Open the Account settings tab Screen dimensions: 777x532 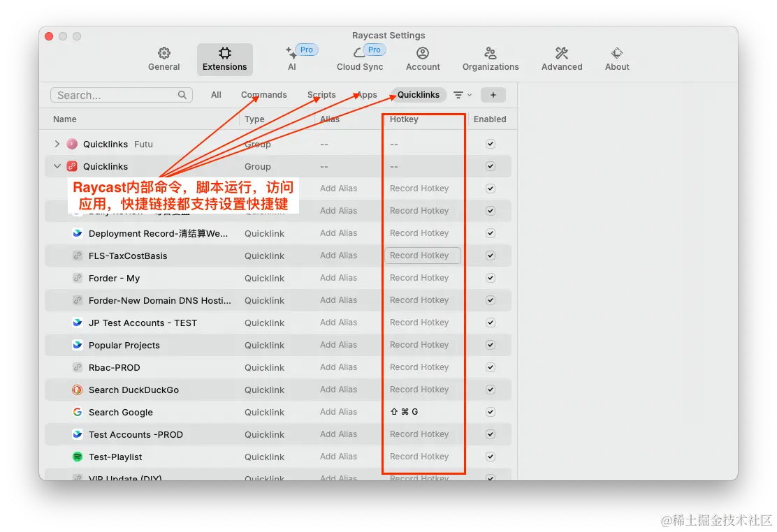coord(423,59)
